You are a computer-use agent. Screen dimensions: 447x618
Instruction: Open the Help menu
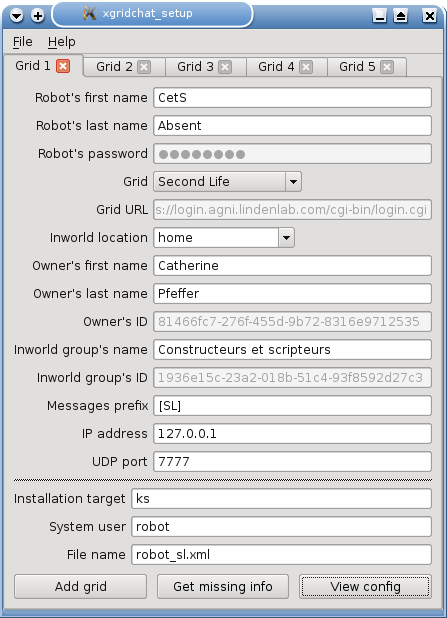coord(61,42)
